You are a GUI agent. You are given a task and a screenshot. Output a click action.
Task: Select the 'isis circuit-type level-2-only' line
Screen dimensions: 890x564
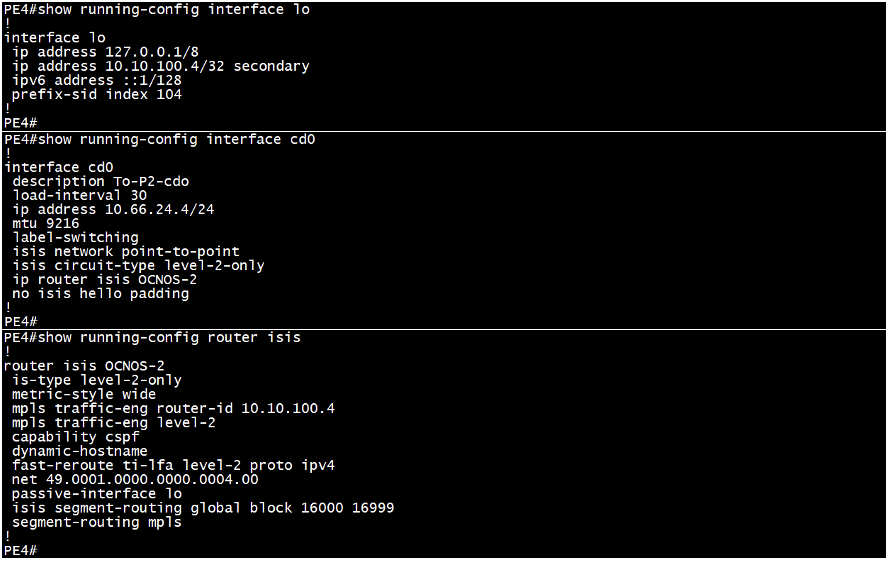[x=138, y=266]
